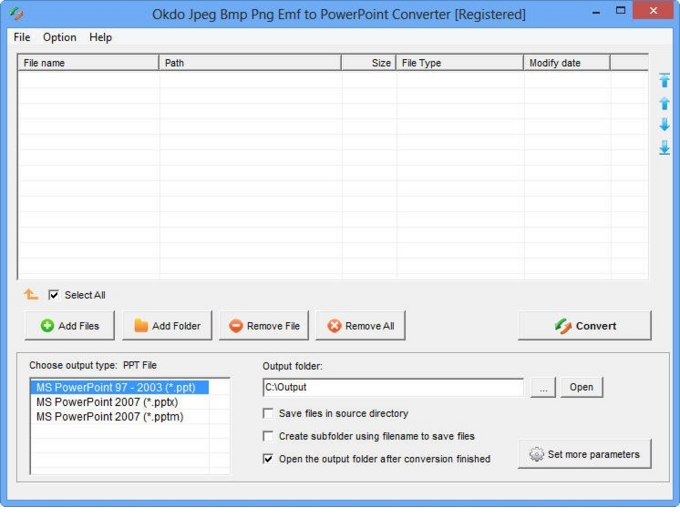680x516 pixels.
Task: Move selected file down one position
Action: point(664,125)
